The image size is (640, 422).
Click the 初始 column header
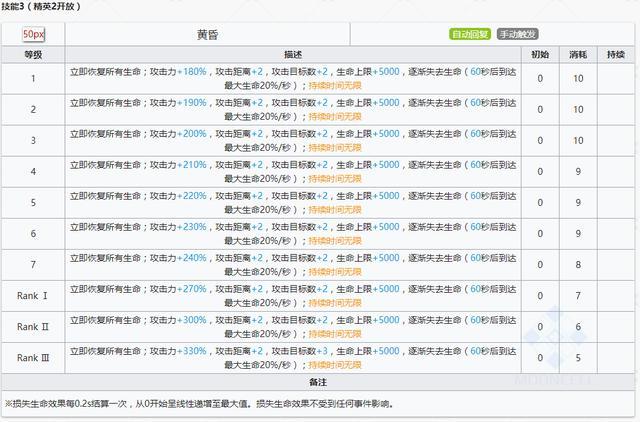point(540,55)
